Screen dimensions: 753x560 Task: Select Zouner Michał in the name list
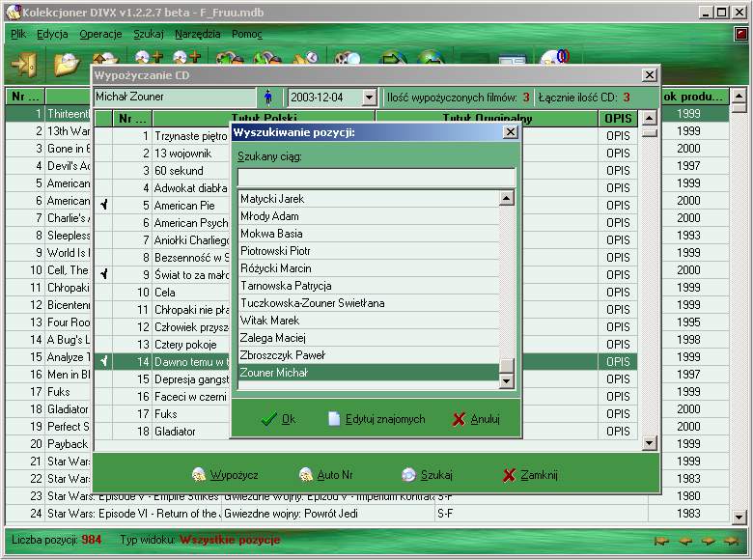[367, 373]
